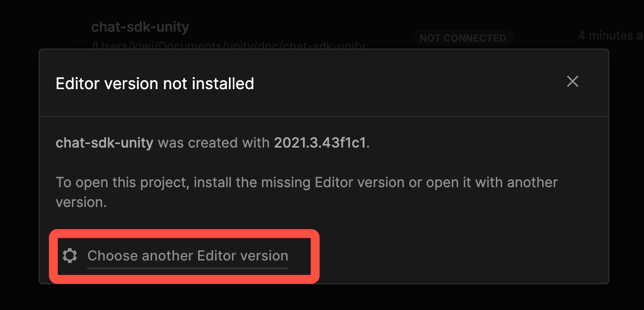Image resolution: width=644 pixels, height=310 pixels.
Task: Click the NOT CONNECTED status badge
Action: tap(463, 38)
